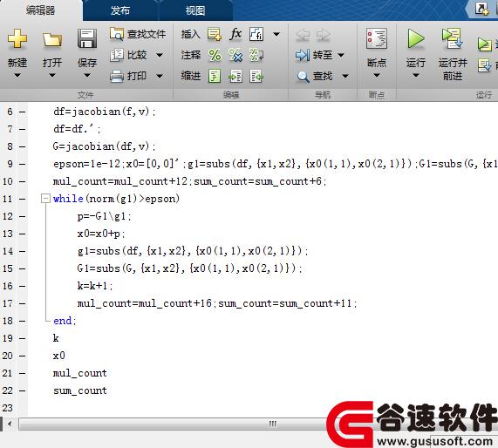This screenshot has height=448, width=498.
Task: Toggle breakpoint dash on line 9
Action: (x=22, y=164)
